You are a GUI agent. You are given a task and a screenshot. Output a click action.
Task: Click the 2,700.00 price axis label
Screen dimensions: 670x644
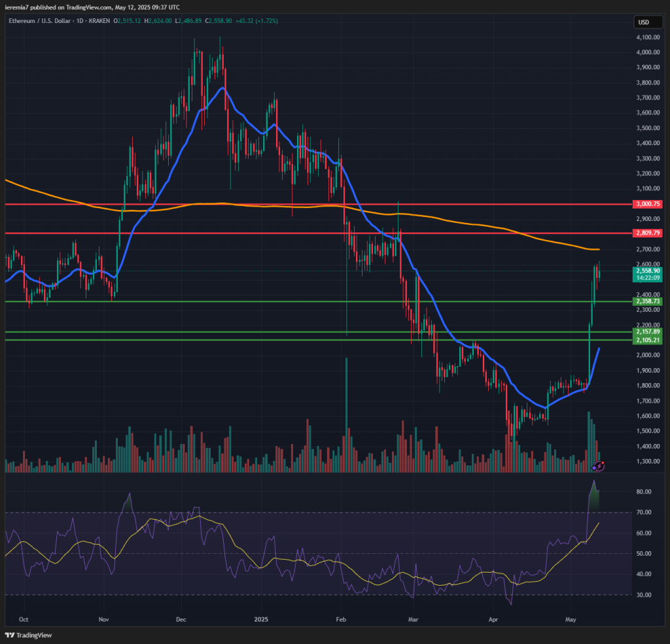pos(648,249)
